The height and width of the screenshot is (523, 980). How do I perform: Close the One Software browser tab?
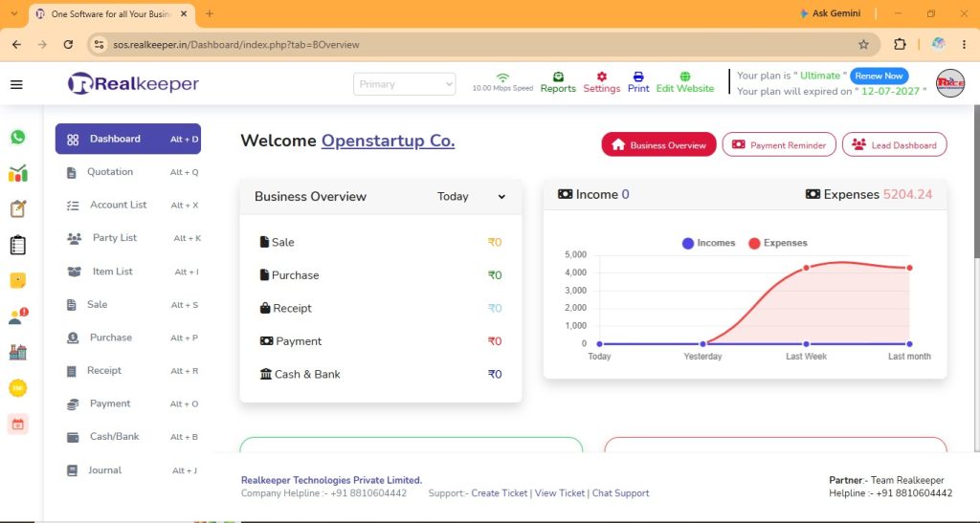pyautogui.click(x=184, y=13)
